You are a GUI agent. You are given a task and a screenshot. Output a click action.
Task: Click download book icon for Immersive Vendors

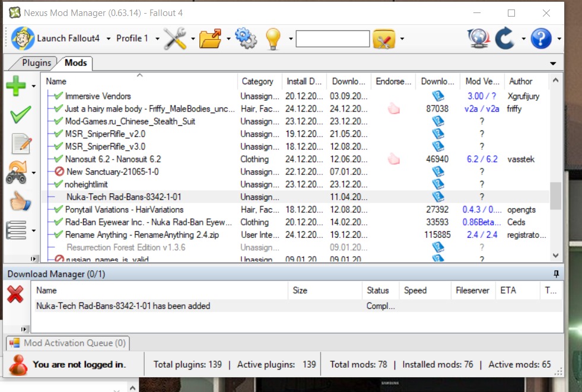438,96
